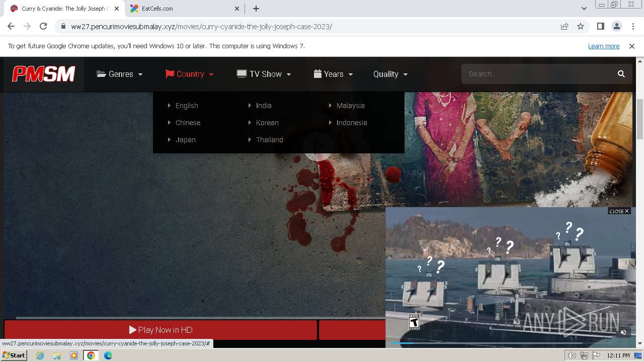The image size is (644, 362).
Task: Reload the current page
Action: point(43,27)
